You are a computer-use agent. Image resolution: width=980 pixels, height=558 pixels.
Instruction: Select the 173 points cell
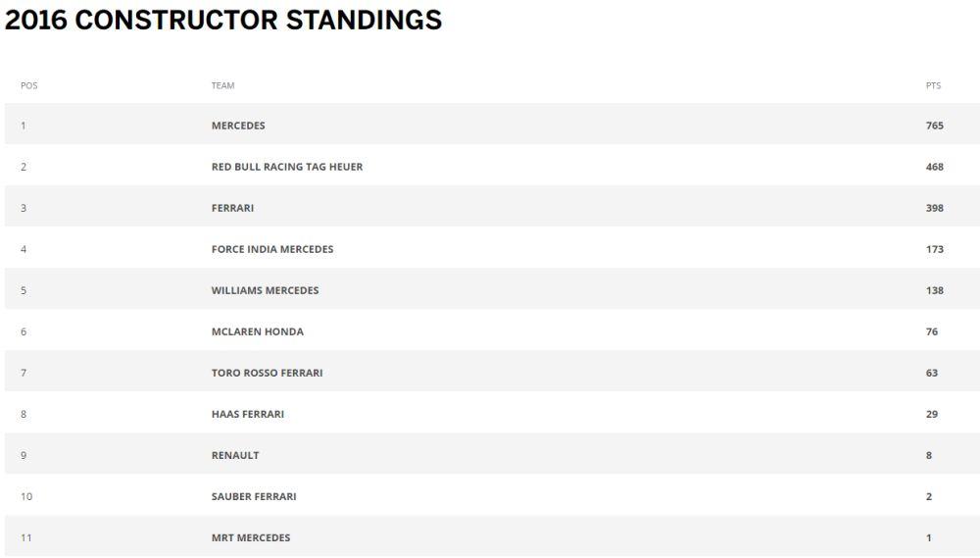coord(934,249)
